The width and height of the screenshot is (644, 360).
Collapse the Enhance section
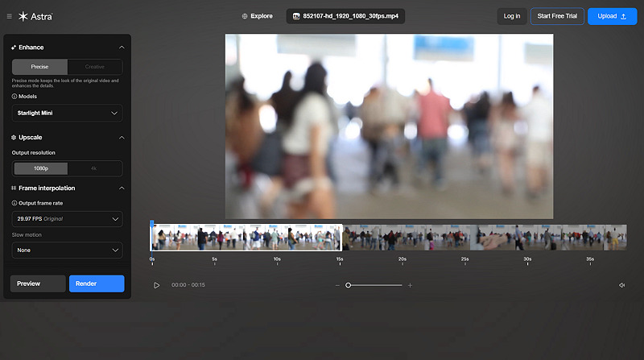click(x=121, y=48)
